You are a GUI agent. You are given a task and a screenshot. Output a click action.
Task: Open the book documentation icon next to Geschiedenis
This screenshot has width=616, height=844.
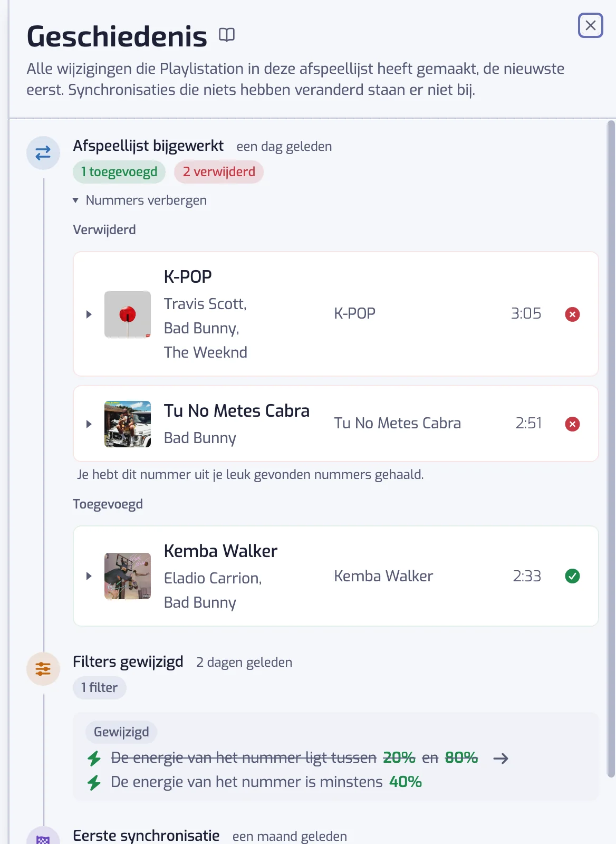click(x=227, y=35)
